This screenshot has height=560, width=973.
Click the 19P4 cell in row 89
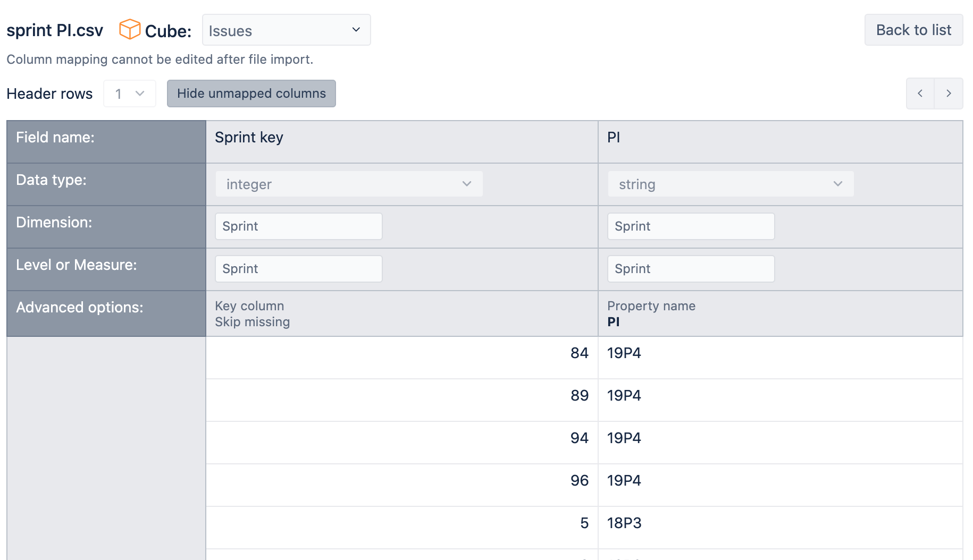tap(781, 400)
